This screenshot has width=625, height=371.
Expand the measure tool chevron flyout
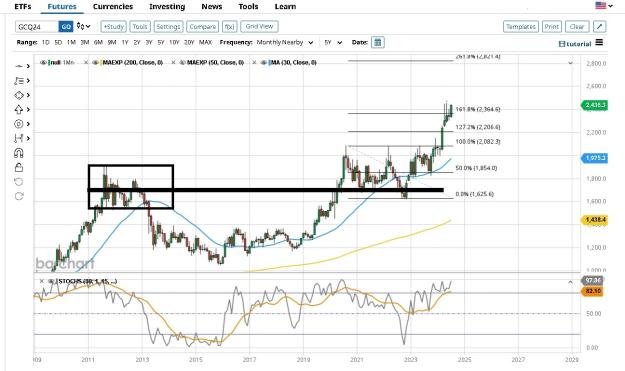pos(28,138)
